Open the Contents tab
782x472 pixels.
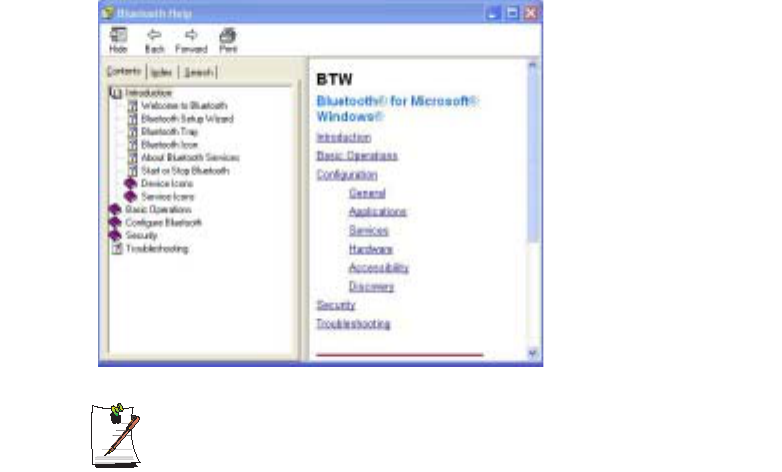[x=124, y=71]
